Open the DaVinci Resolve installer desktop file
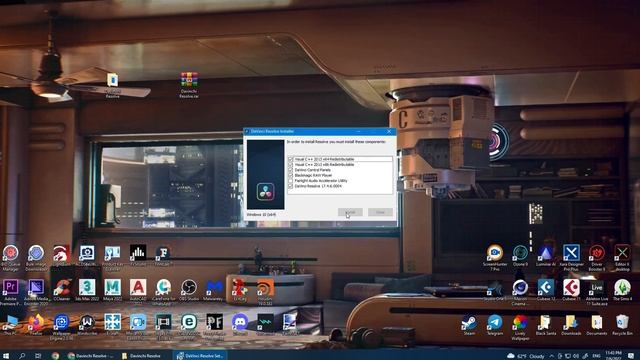This screenshot has height=360, width=640. click(x=112, y=84)
